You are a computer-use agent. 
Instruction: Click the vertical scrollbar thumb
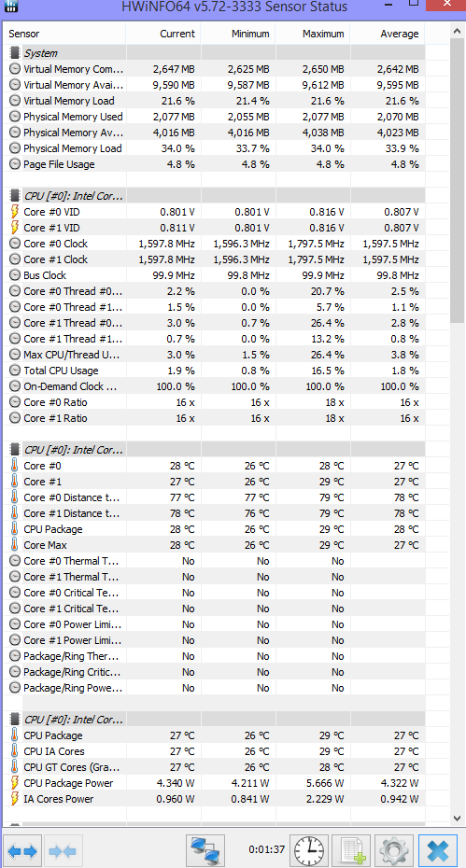tap(458, 181)
